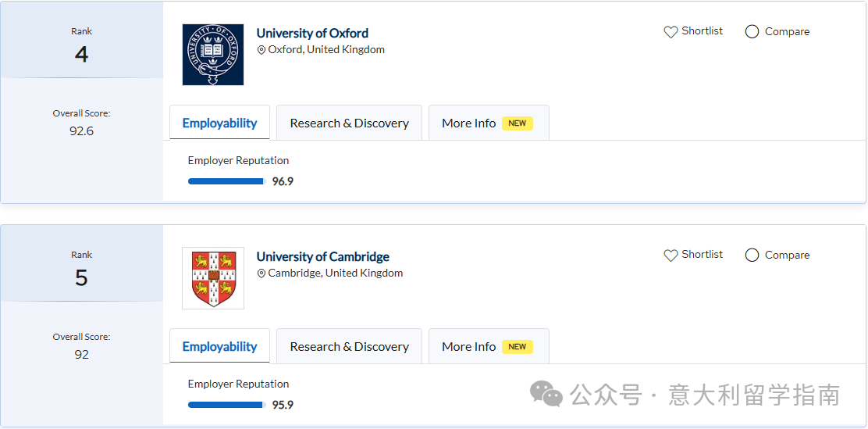Viewport: 868px width, 429px height.
Task: Click the heart icon for Cambridge shortlist
Action: (671, 256)
